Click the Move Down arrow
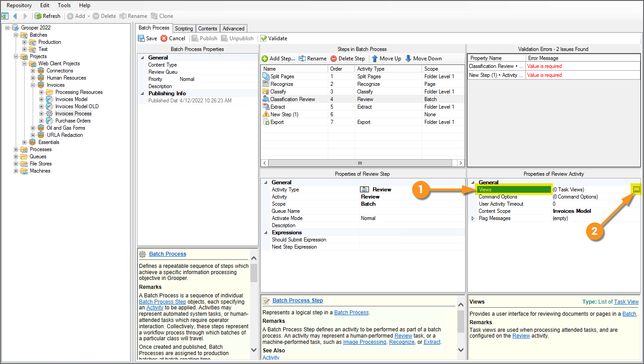 tap(408, 59)
